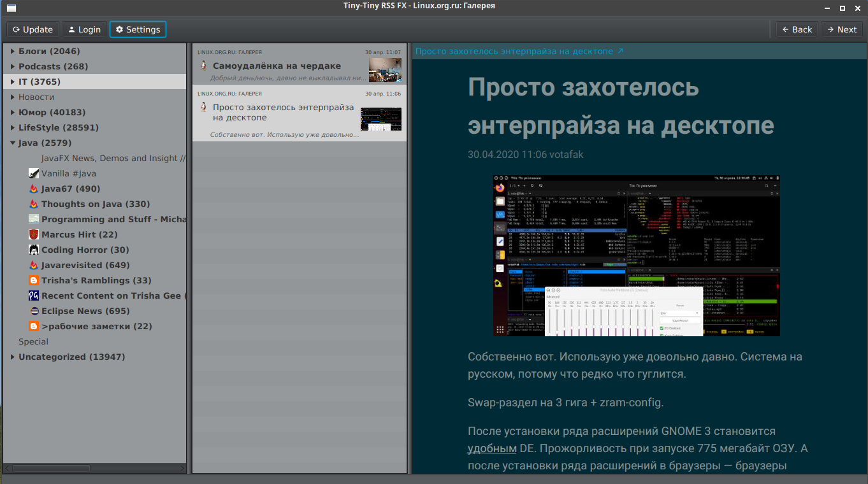Click the desktop screenshot image in article

tap(637, 255)
